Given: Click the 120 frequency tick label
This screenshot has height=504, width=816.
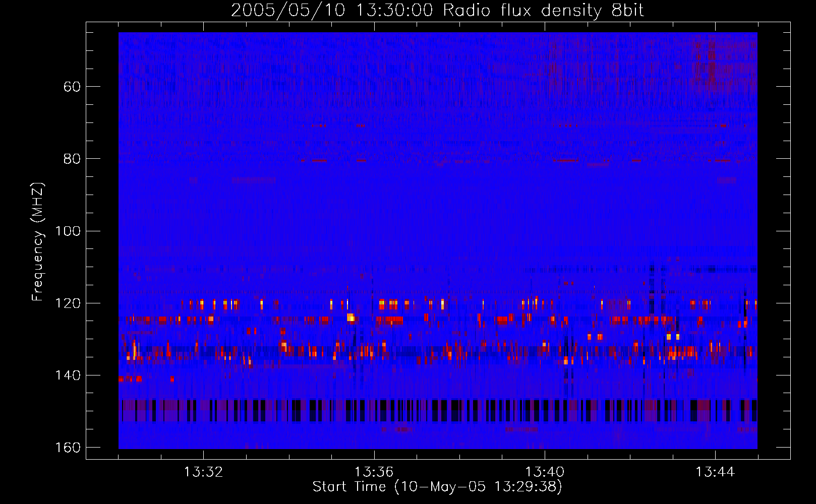Looking at the screenshot, I should [67, 303].
